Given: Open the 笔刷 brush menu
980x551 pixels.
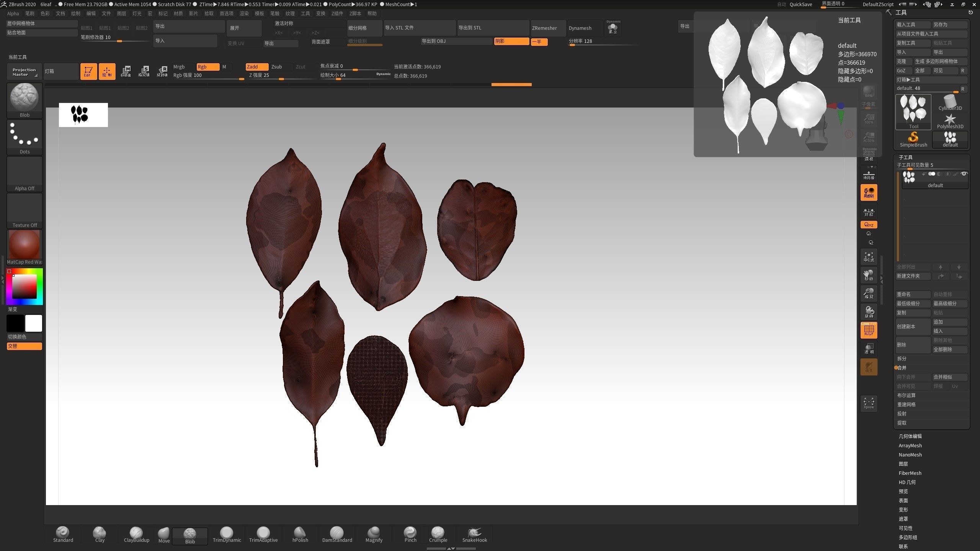Looking at the screenshot, I should (x=29, y=13).
